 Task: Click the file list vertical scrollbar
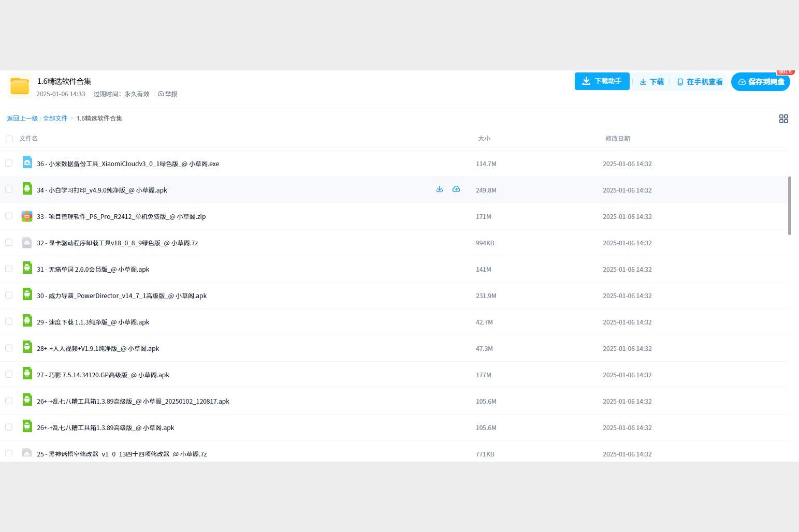[789, 205]
